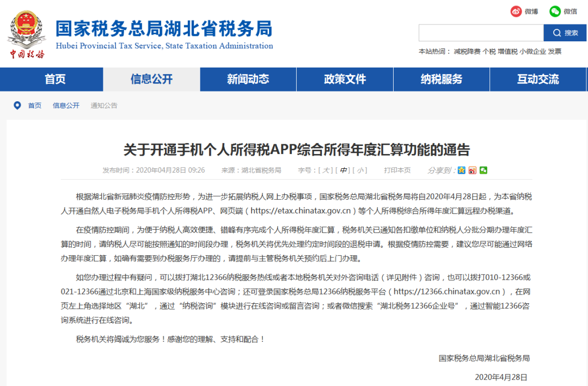Click 打印本页 print link
588x386 pixels.
click(x=397, y=170)
